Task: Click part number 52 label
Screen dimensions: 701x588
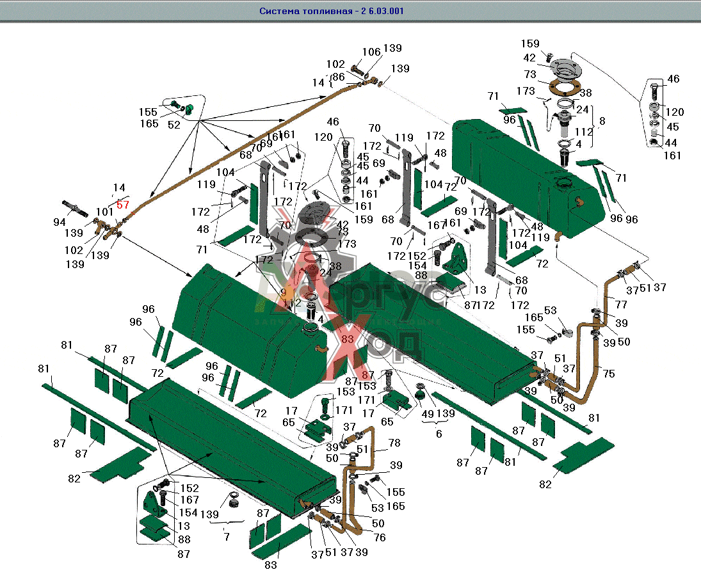Action: click(x=174, y=125)
